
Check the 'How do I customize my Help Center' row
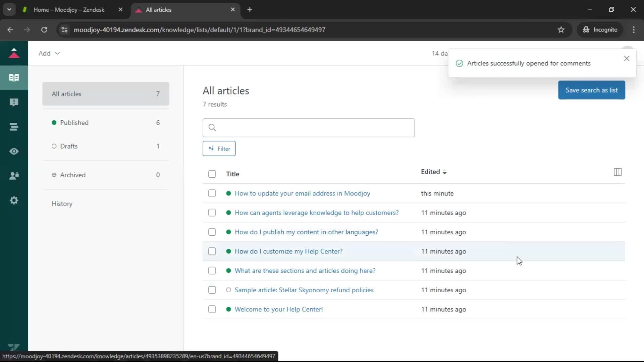(212, 251)
